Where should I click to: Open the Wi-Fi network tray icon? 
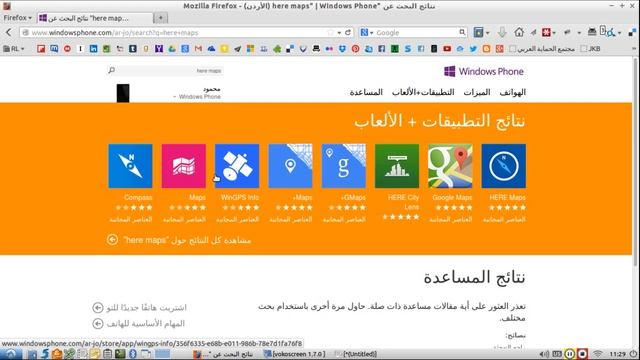pos(598,354)
